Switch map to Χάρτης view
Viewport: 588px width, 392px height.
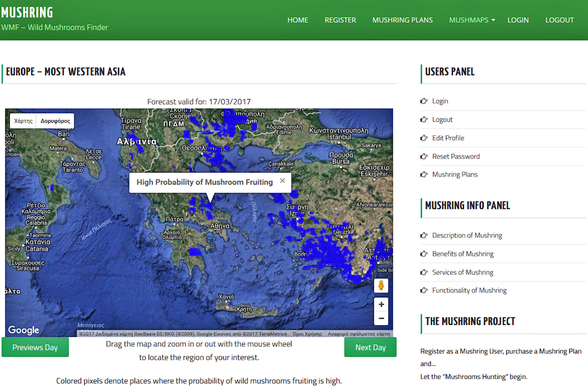[23, 121]
